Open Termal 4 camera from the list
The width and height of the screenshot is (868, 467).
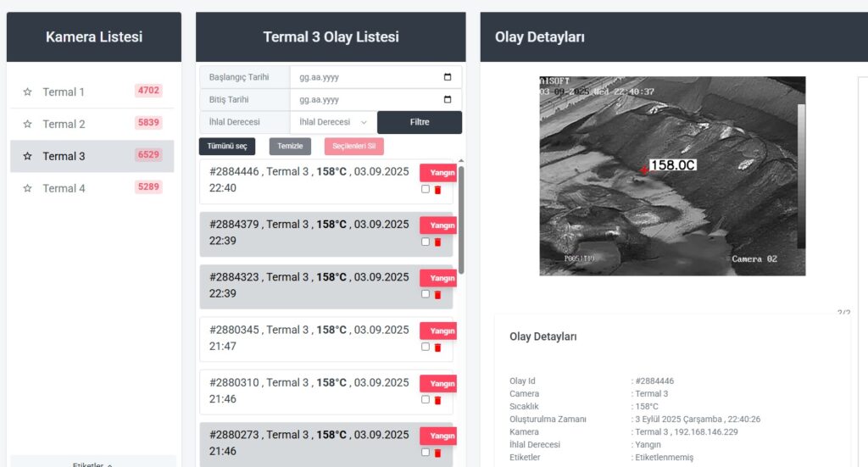tap(64, 188)
